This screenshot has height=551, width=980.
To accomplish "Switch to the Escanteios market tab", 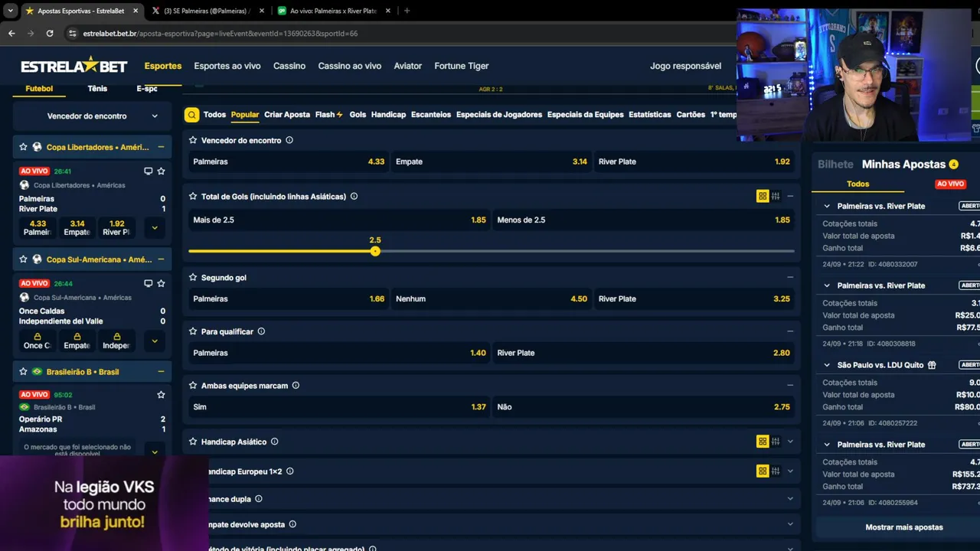I will tap(431, 115).
